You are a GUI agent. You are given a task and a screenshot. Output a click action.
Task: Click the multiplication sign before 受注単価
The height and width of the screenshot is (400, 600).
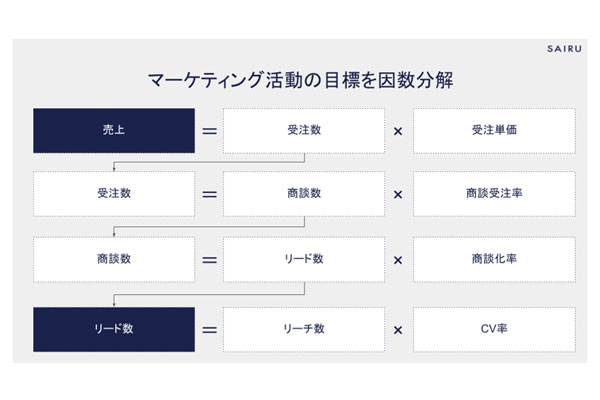click(399, 130)
